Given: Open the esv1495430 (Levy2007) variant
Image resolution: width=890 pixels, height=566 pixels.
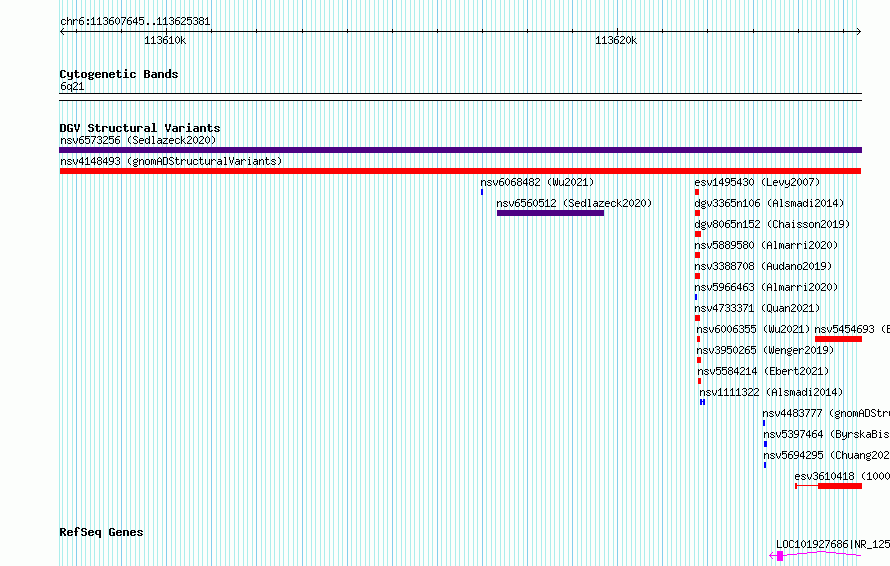Looking at the screenshot, I should 757,182.
